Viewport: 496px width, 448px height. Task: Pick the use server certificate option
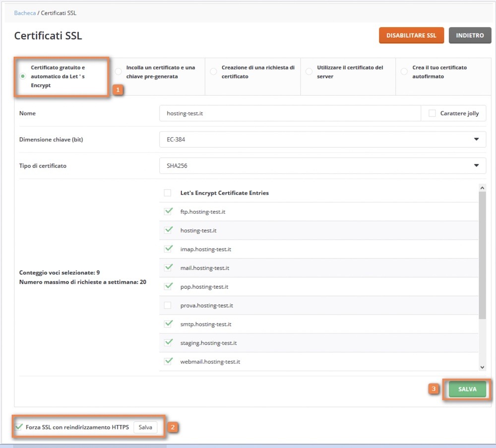tap(309, 72)
